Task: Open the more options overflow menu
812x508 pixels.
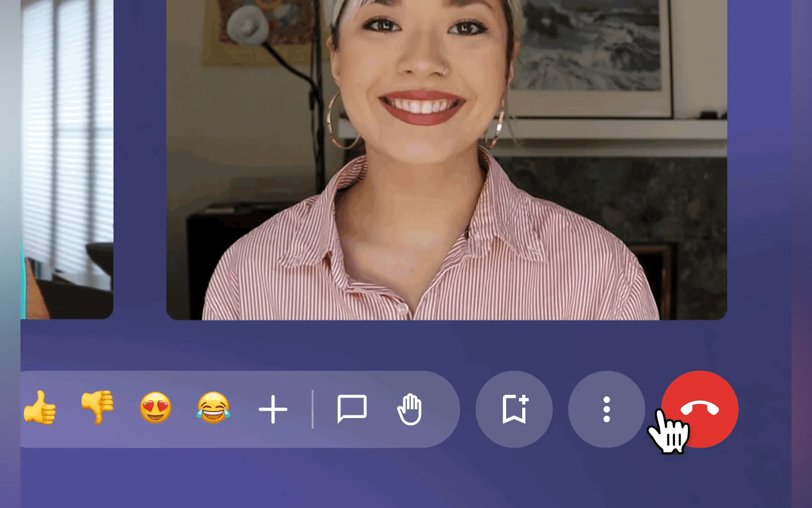Action: tap(606, 409)
